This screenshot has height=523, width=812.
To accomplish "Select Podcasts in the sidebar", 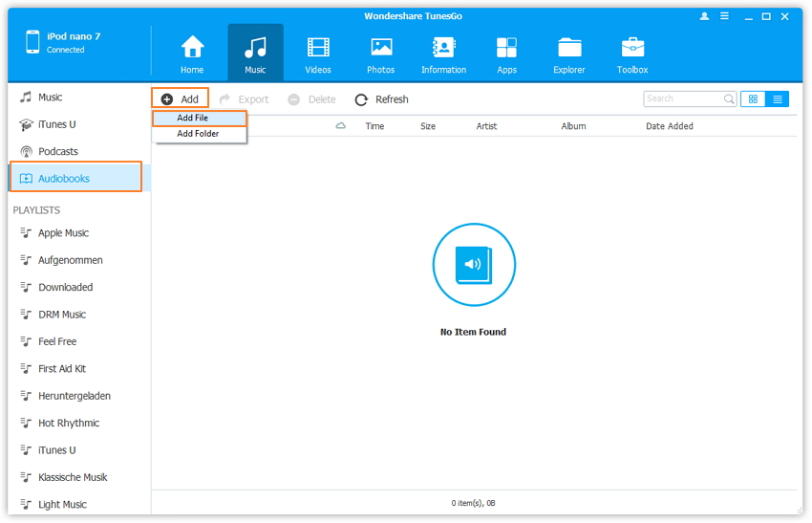I will pyautogui.click(x=58, y=152).
